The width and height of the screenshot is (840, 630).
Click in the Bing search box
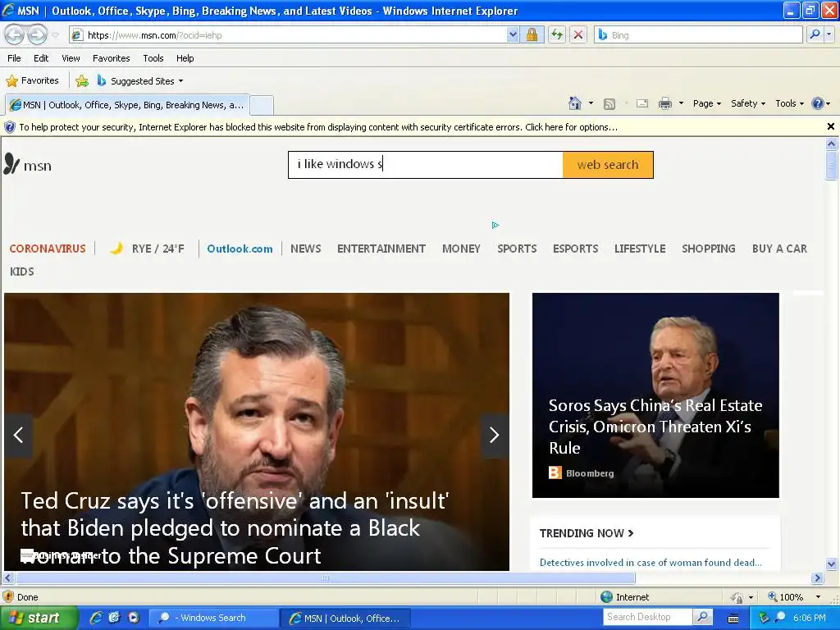pos(698,34)
